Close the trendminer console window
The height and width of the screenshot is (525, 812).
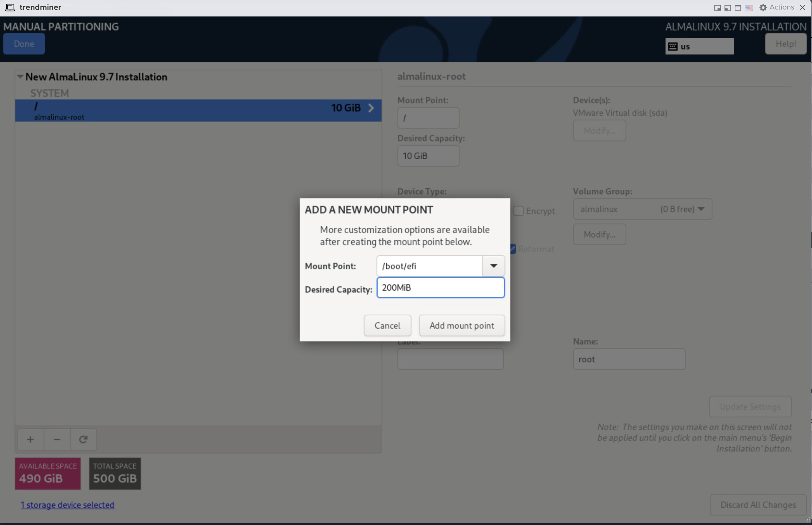pyautogui.click(x=802, y=8)
